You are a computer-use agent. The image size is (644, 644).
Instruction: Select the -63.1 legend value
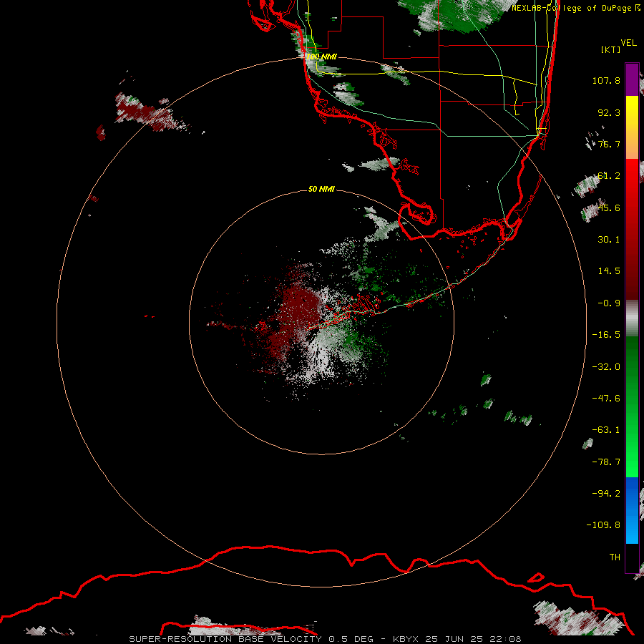[606, 430]
